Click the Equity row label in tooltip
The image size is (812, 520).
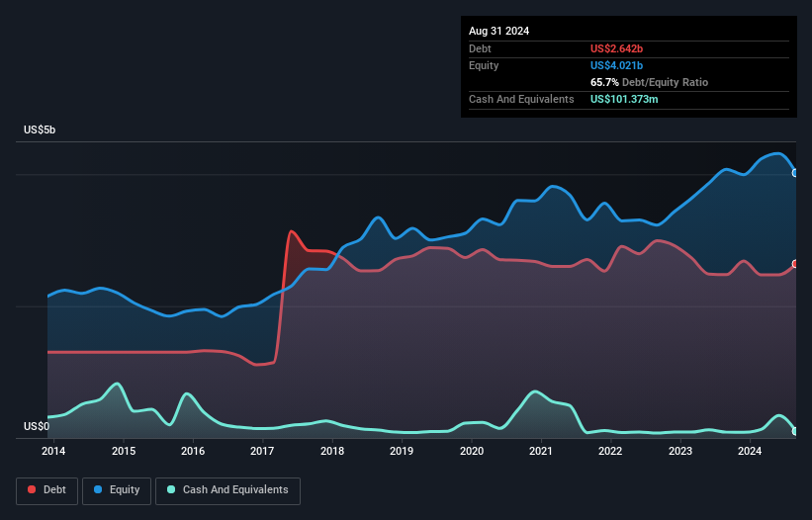click(484, 65)
